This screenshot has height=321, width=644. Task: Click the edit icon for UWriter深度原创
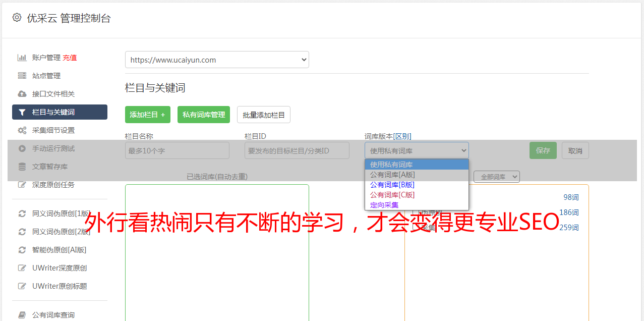22,268
